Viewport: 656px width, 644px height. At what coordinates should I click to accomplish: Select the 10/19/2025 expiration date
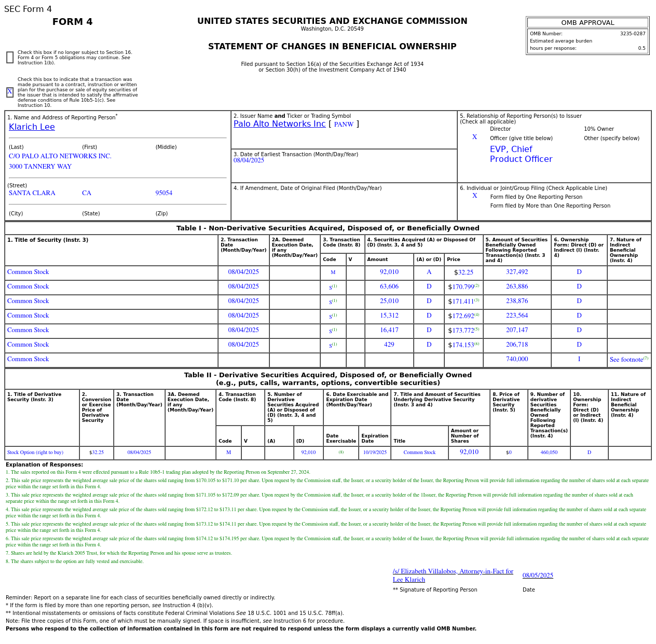click(375, 453)
